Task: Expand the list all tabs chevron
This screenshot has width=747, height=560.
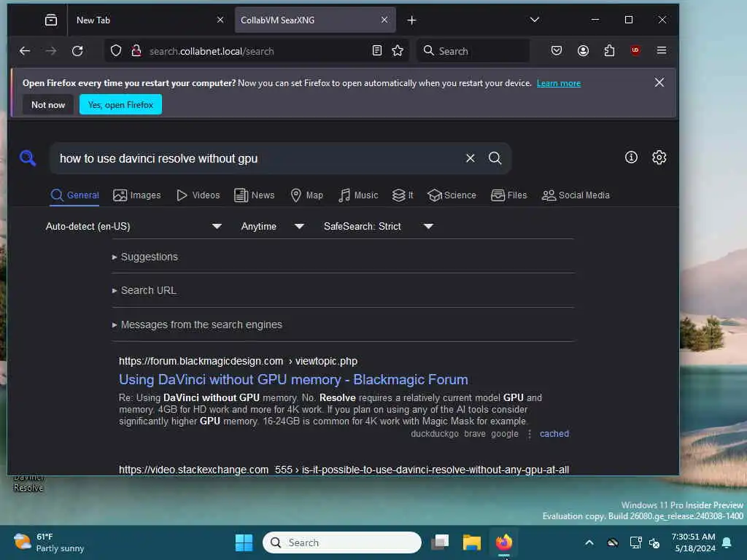Action: (535, 20)
